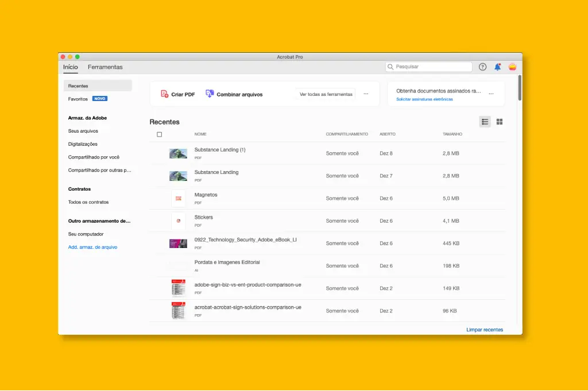This screenshot has width=588, height=391.
Task: Select Recentes in the sidebar
Action: tap(98, 86)
